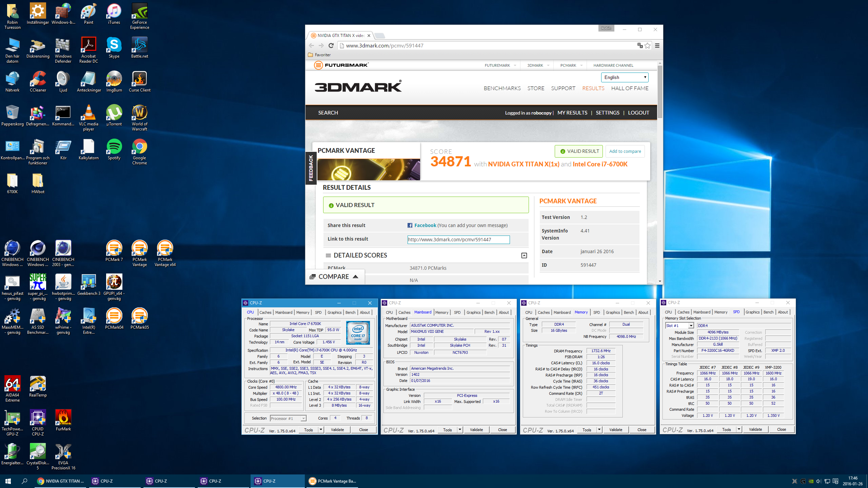Open the FurMark desktop shortcut
The width and height of the screenshot is (868, 488).
click(63, 420)
